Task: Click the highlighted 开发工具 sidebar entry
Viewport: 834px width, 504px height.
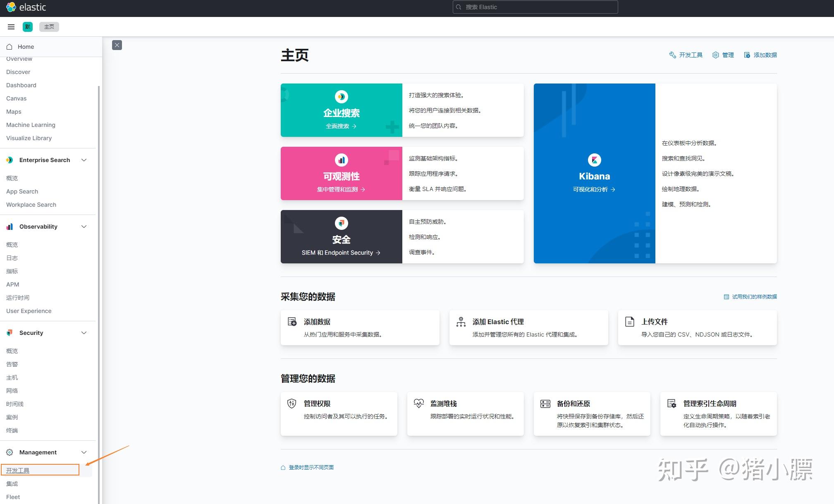Action: [17, 470]
